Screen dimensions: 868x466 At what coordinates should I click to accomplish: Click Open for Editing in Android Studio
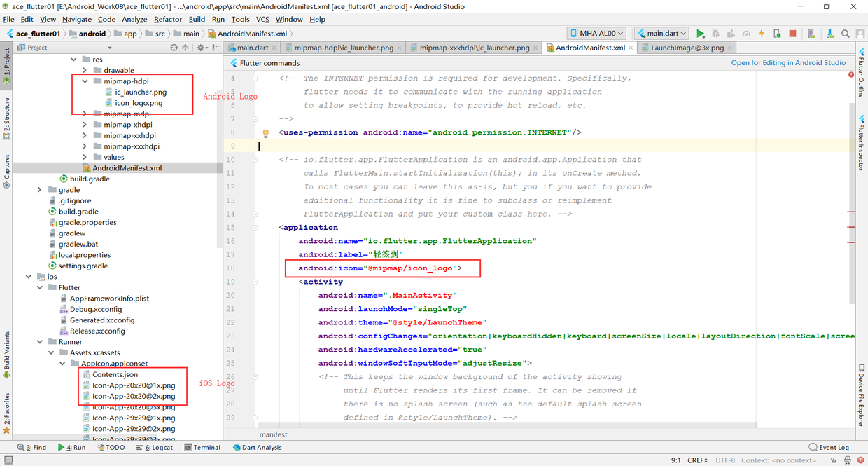click(x=788, y=62)
